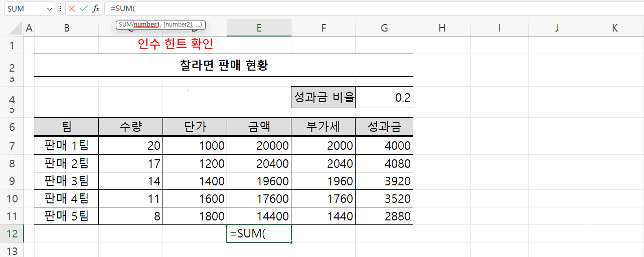The width and height of the screenshot is (644, 257).
Task: Select column A header
Action: pos(29,28)
